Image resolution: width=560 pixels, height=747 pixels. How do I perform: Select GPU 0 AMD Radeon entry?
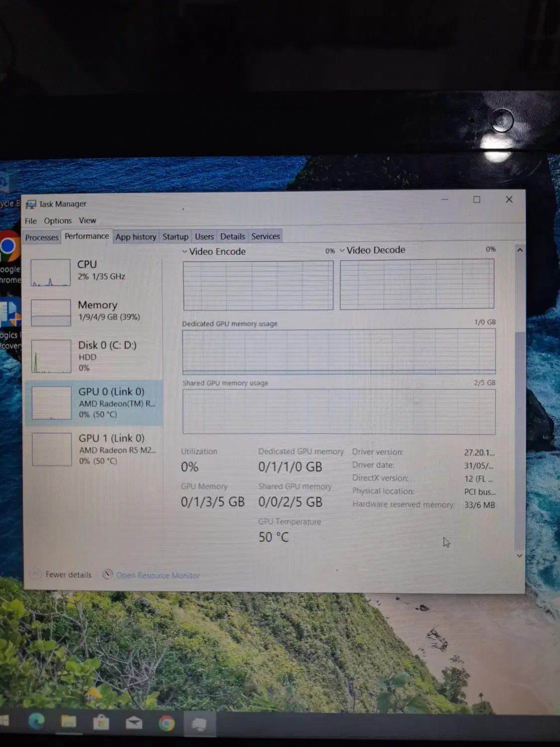point(95,402)
